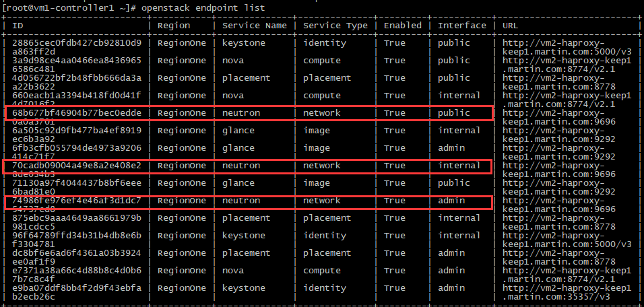Click the Interface column header

point(462,26)
